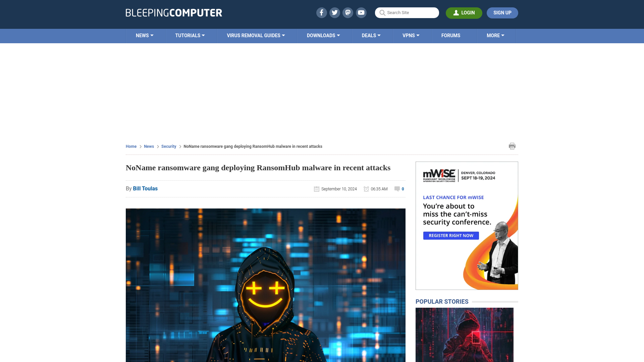Open the FORUMS menu item
Image resolution: width=644 pixels, height=362 pixels.
[451, 35]
